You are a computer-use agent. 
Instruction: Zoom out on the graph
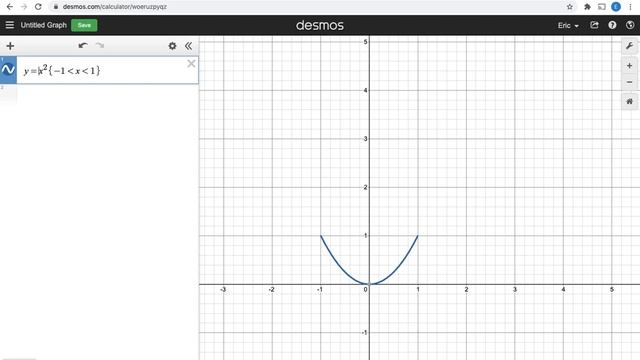click(x=629, y=82)
